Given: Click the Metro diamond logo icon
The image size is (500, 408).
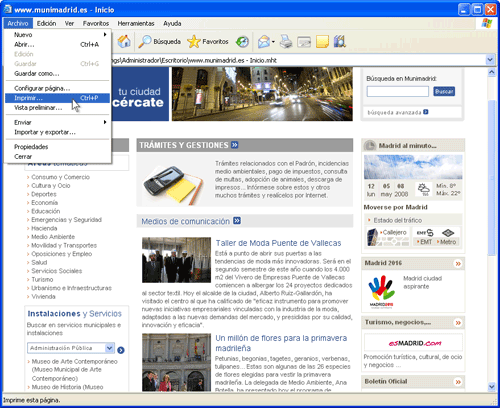Looking at the screenshot, I should 448,233.
